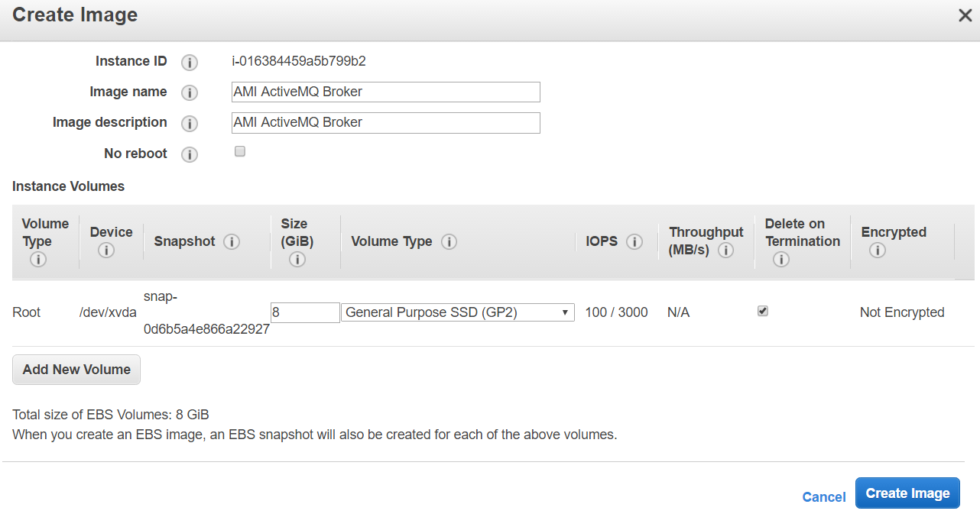980x514 pixels.
Task: Click the IOPS column info icon
Action: point(634,242)
